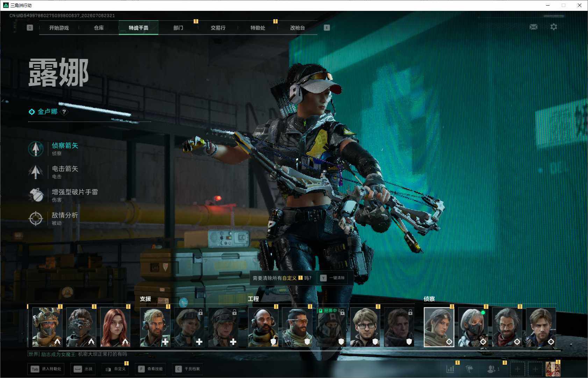Select the 招募中 locked masked operator

click(331, 327)
